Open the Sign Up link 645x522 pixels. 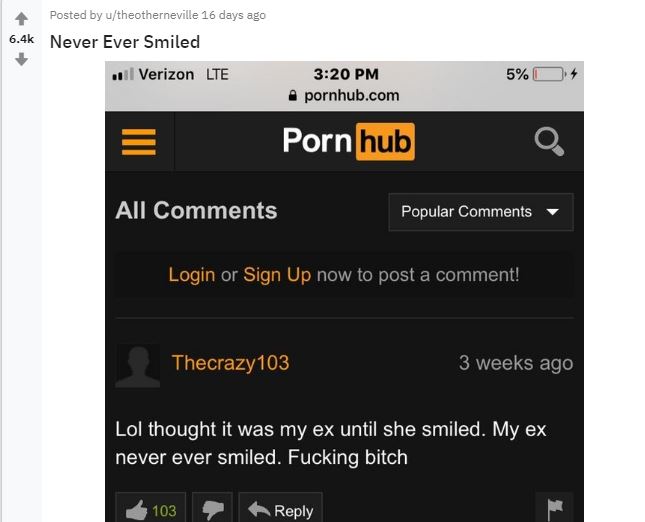(x=277, y=275)
